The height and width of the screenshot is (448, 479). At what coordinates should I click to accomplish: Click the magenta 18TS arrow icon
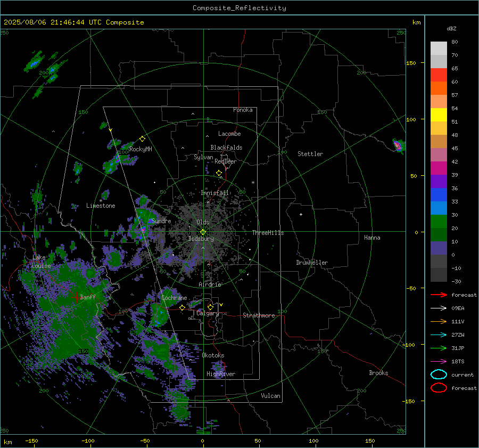coord(439,362)
